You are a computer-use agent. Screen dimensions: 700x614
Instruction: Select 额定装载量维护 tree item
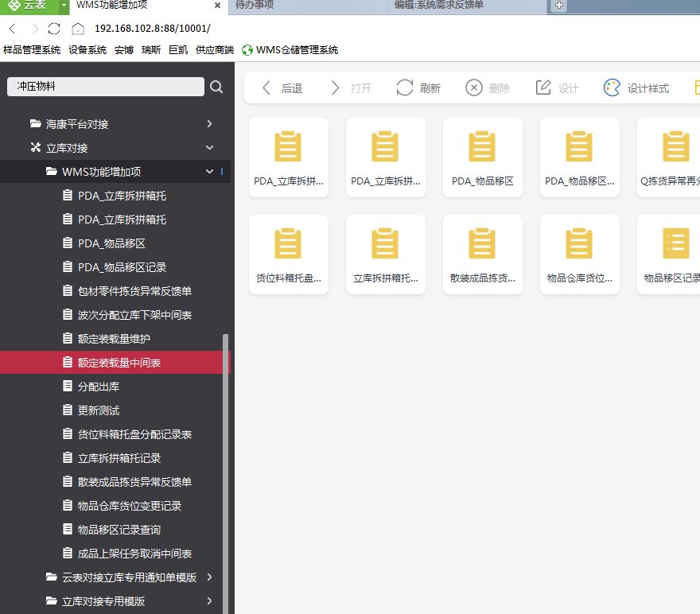(115, 339)
